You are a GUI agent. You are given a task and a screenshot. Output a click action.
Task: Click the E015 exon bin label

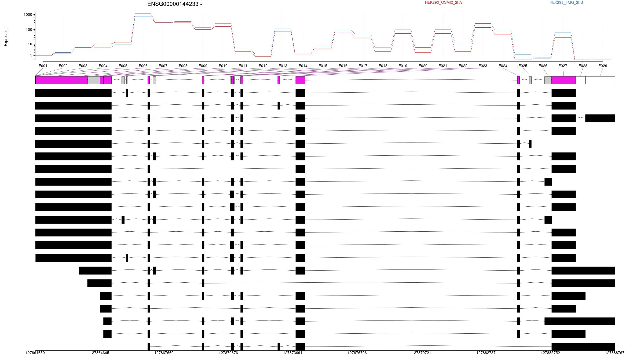323,66
